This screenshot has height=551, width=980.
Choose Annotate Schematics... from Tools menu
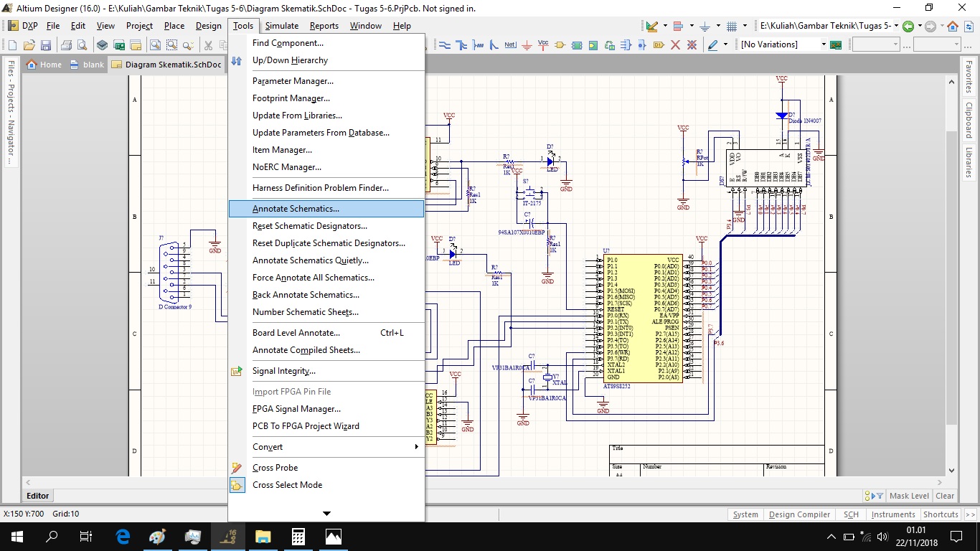pos(326,209)
